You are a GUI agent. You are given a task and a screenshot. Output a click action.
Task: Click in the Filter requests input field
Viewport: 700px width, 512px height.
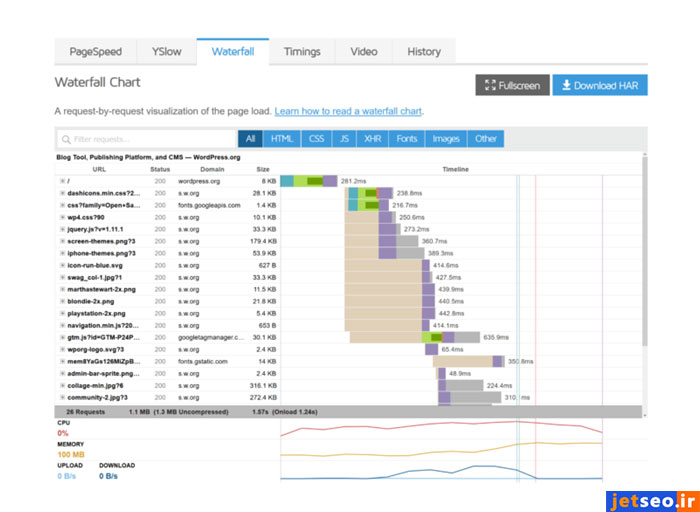pyautogui.click(x=150, y=140)
